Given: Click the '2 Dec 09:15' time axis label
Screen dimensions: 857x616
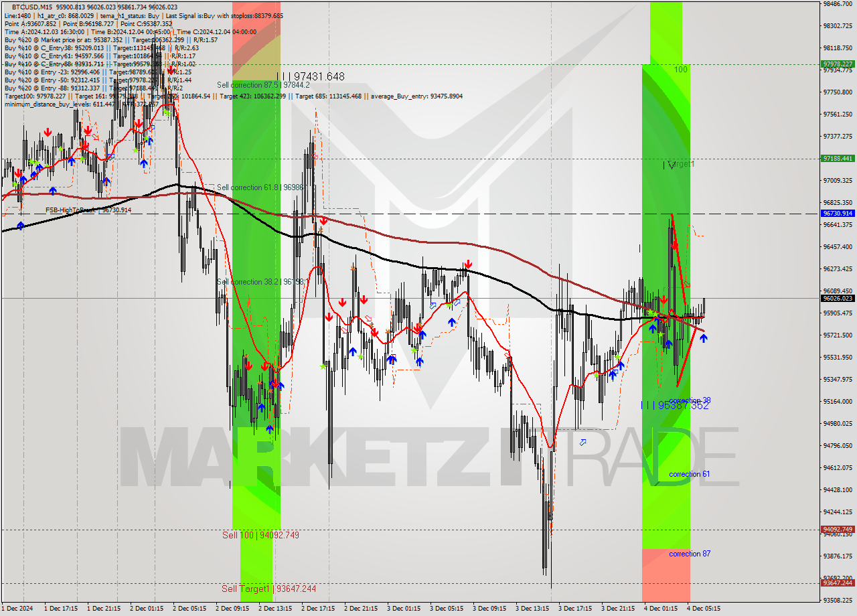Looking at the screenshot, I should (x=232, y=609).
